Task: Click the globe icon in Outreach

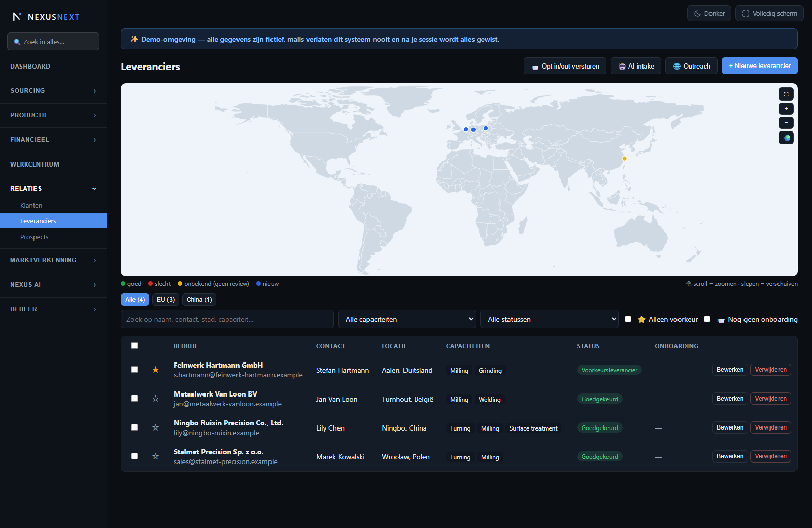Action: coord(677,67)
